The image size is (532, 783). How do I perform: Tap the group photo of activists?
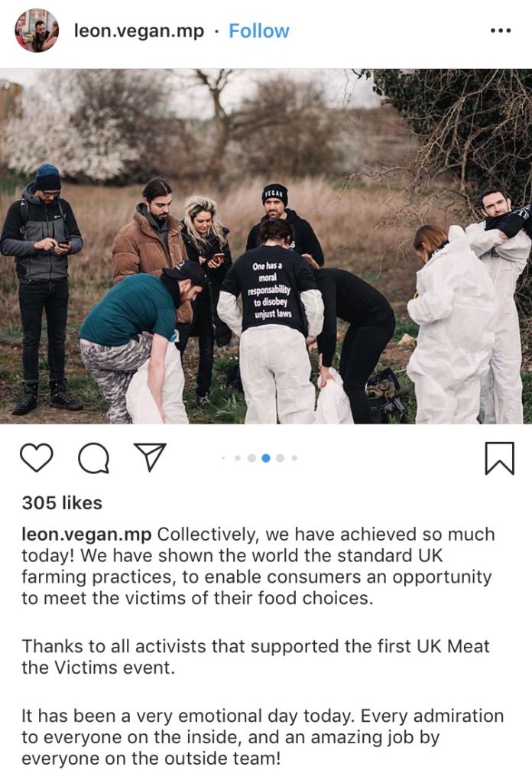[266, 246]
